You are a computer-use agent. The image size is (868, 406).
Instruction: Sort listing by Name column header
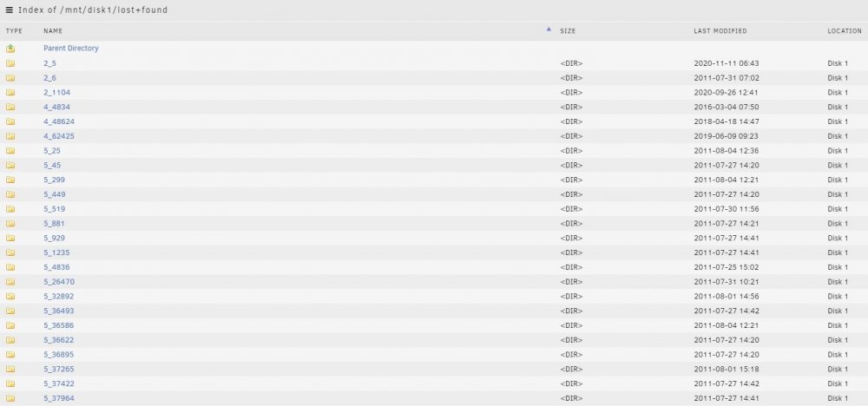[53, 31]
